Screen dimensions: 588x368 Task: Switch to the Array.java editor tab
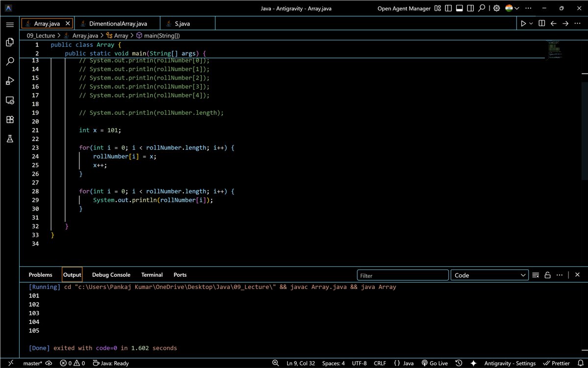click(47, 24)
